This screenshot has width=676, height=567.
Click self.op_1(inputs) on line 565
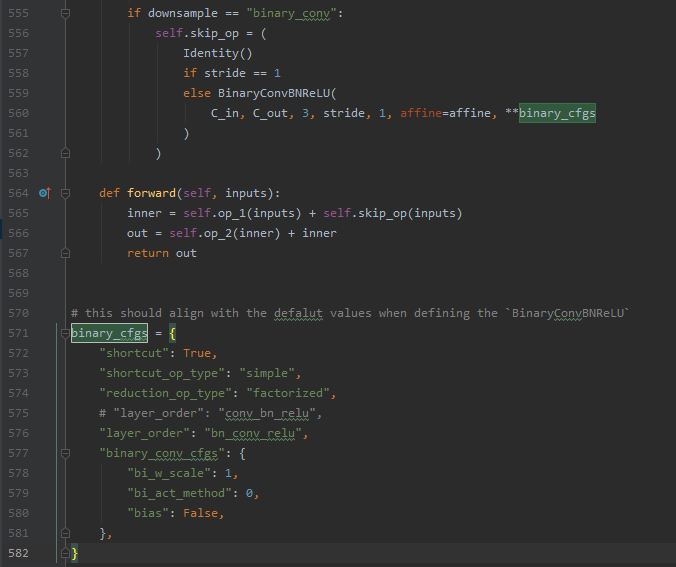[242, 213]
